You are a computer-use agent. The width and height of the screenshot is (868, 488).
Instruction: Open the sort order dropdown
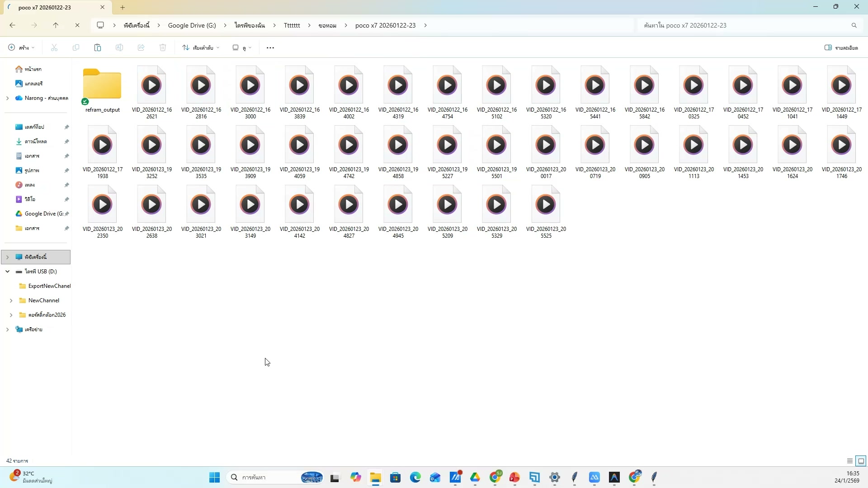(x=201, y=47)
